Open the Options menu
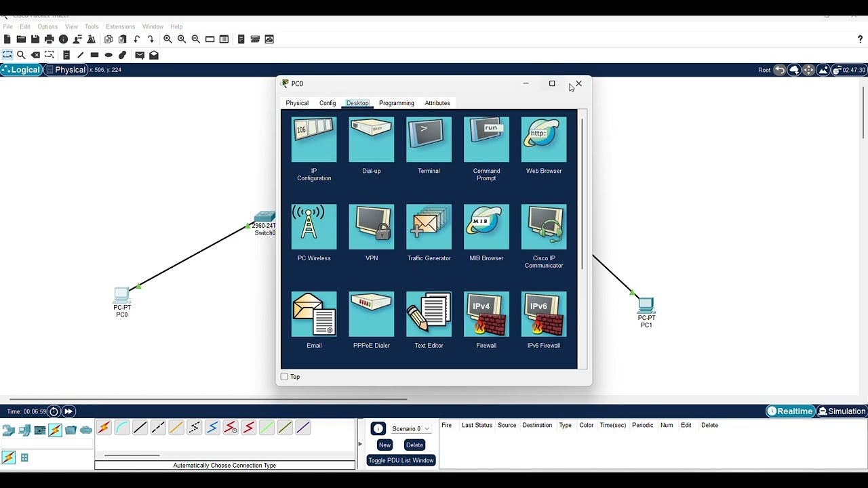Screen dimensions: 868x488 click(47, 26)
